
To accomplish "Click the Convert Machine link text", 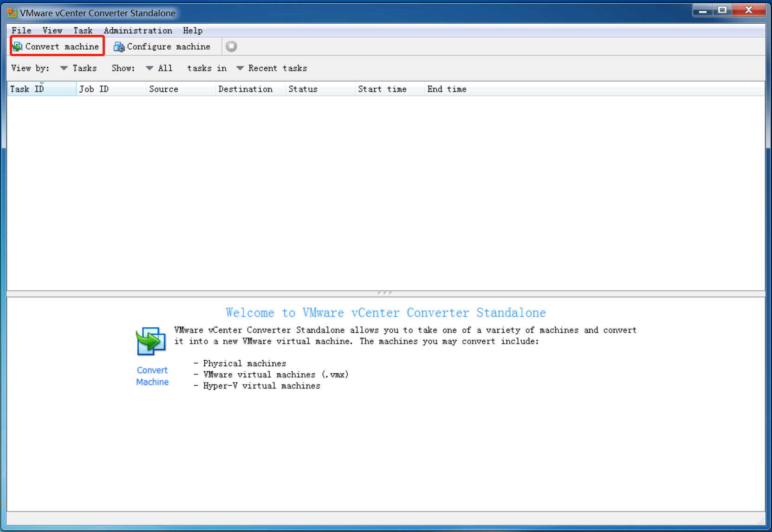I will 152,376.
